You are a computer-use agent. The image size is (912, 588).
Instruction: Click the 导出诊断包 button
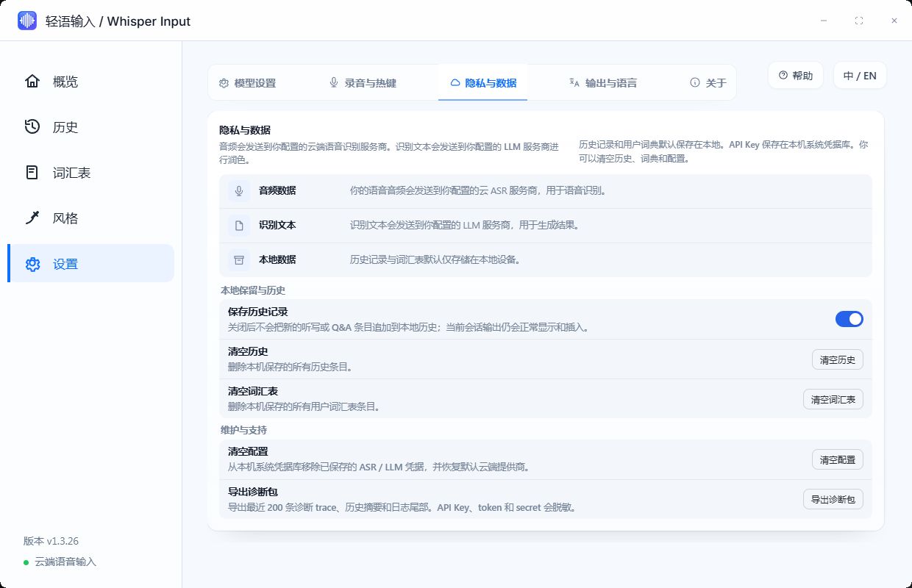(x=833, y=499)
